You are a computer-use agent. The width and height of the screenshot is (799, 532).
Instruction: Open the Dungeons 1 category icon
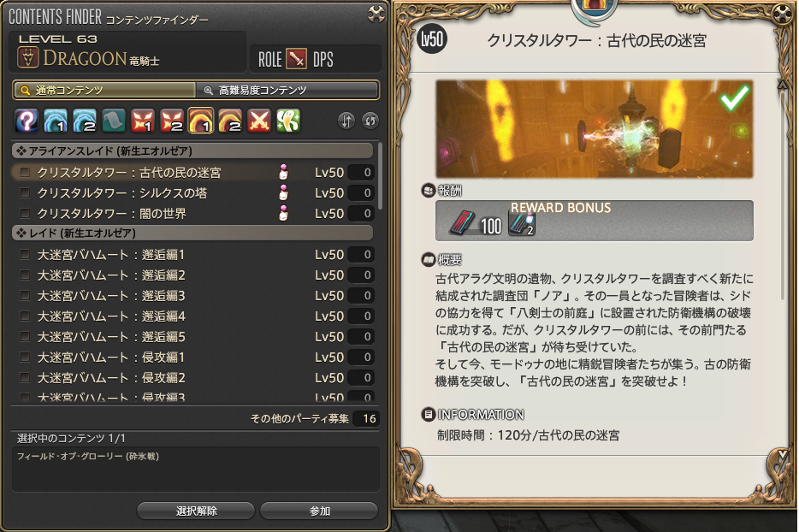[56, 121]
